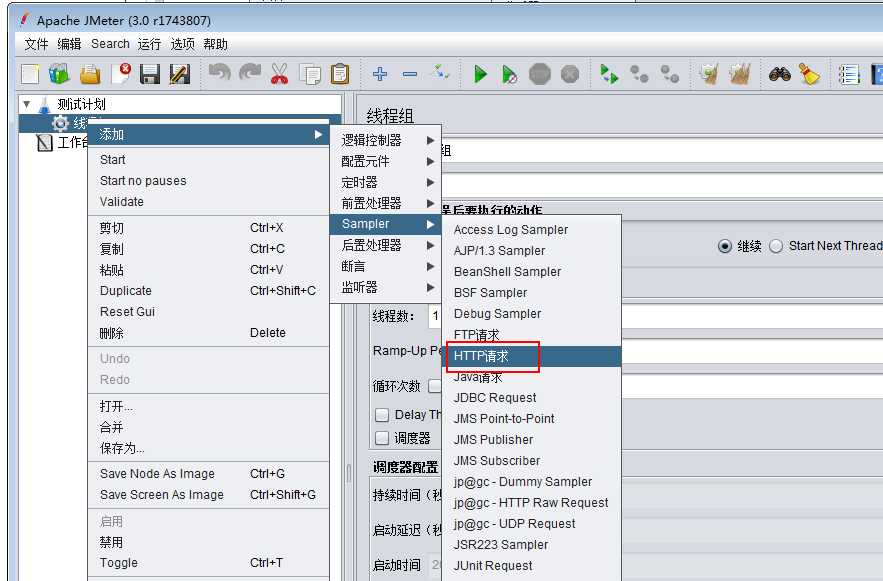Select 禁用 in context menu
Screen dimensions: 883x581
[209, 542]
